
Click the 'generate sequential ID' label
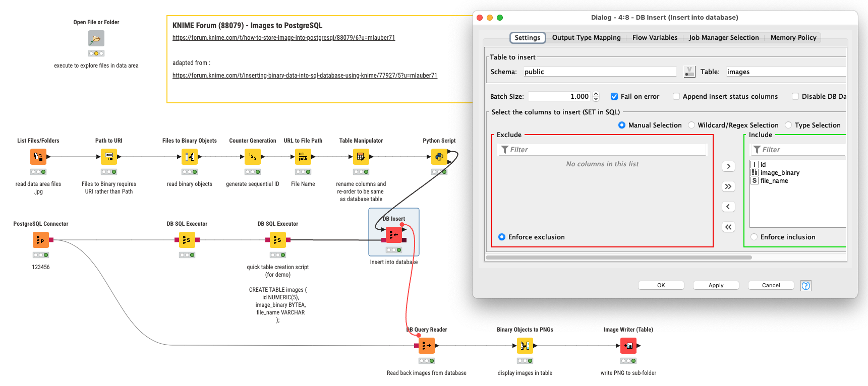253,184
